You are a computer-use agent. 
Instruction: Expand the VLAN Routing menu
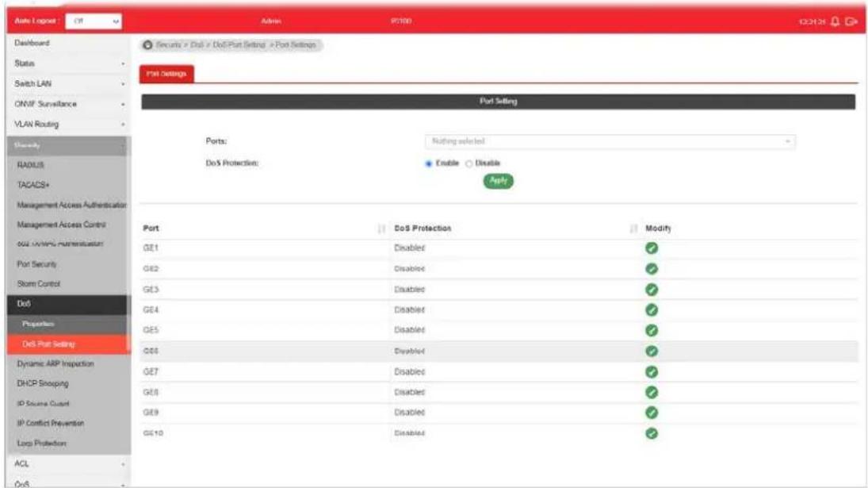tap(69, 124)
